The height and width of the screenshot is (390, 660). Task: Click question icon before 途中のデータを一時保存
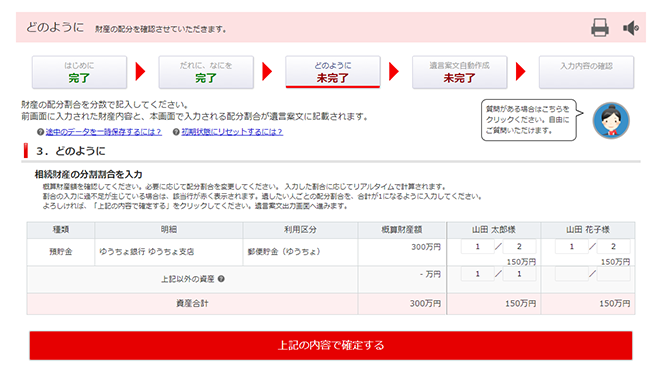[x=40, y=132]
